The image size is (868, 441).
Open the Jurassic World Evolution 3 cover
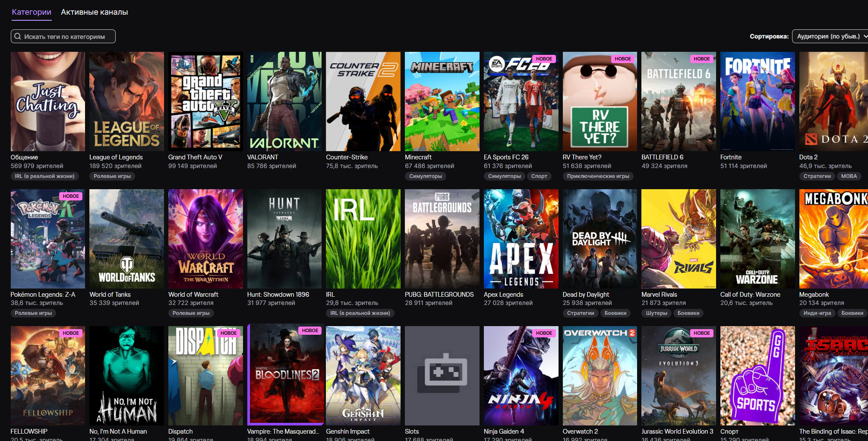(679, 376)
